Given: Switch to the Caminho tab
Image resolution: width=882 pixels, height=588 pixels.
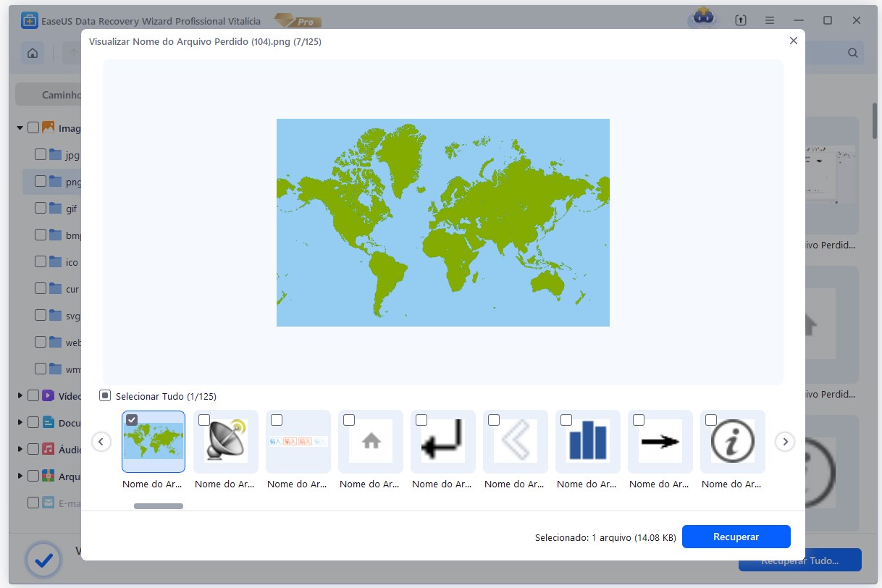Looking at the screenshot, I should tap(49, 95).
